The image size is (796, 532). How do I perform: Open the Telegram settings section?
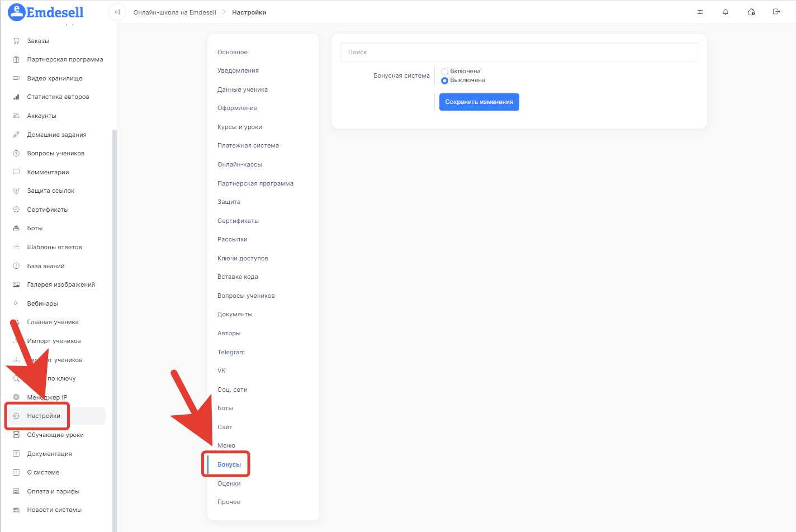click(x=231, y=352)
